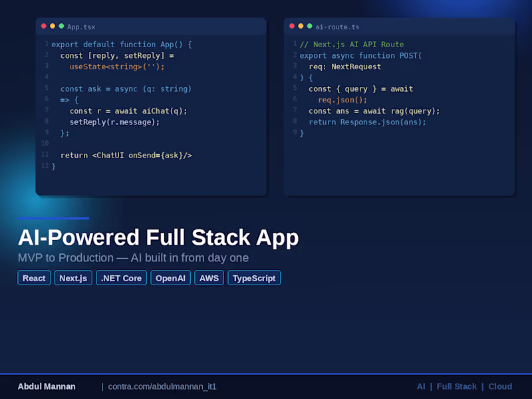Click the green dot of ai-route.ts window

(309, 26)
